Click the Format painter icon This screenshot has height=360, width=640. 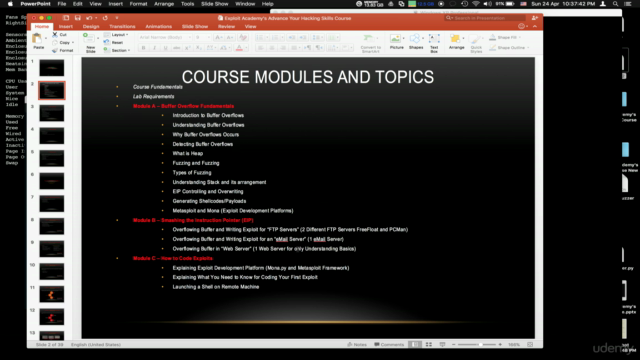55,50
